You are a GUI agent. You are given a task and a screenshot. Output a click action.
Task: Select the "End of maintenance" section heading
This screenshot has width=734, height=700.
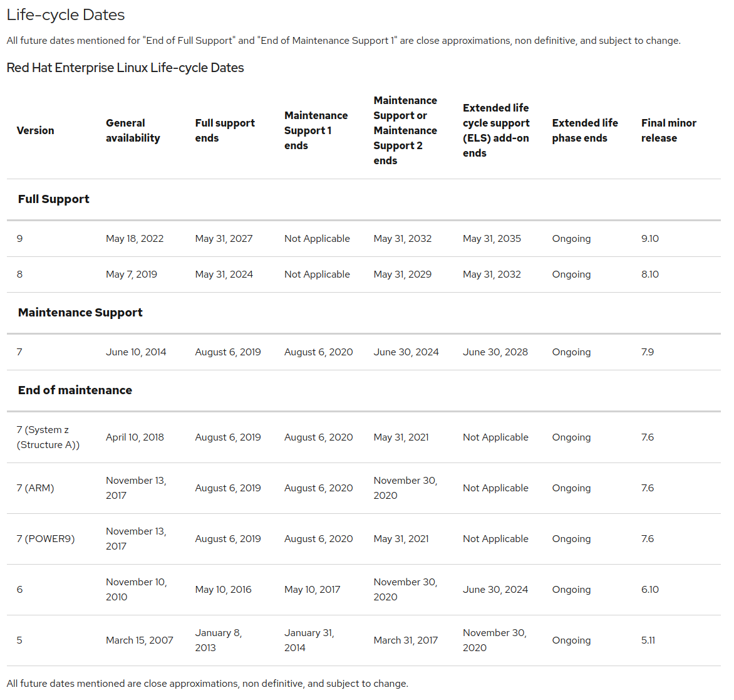75,390
